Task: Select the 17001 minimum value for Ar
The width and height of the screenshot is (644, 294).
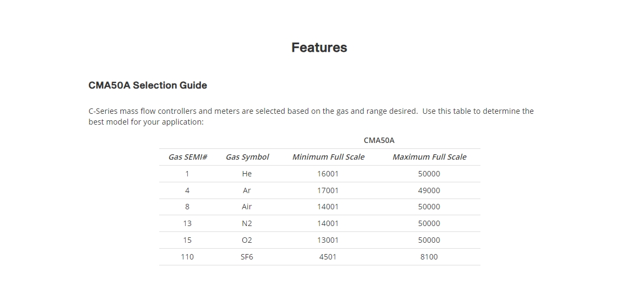Action: click(x=328, y=190)
